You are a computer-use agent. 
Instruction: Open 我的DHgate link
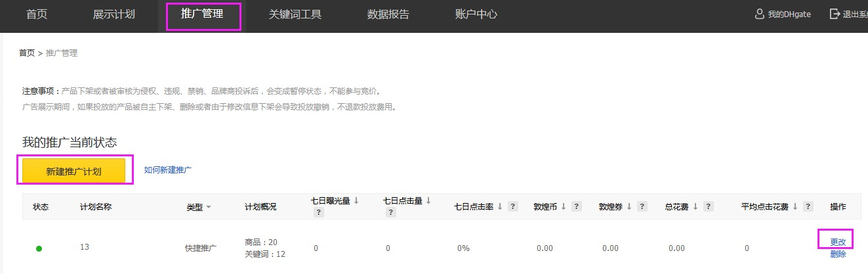(x=789, y=14)
